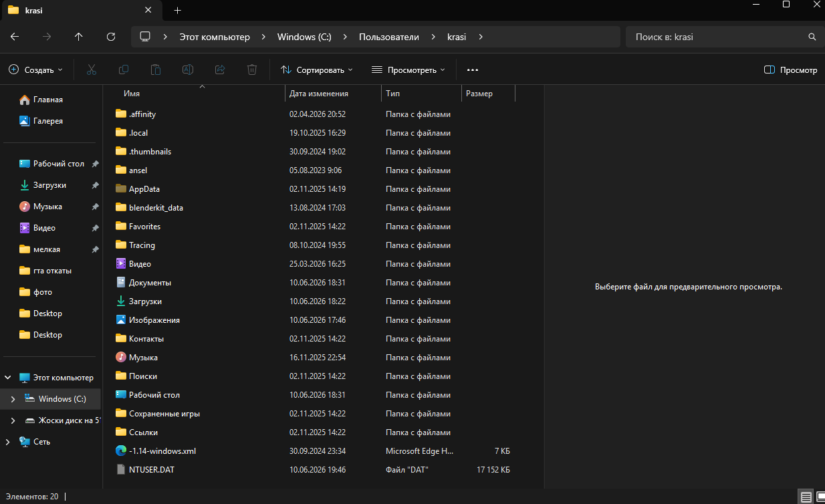Click pin icon next to мелкая sidebar
This screenshot has width=825, height=504.
pyautogui.click(x=95, y=249)
